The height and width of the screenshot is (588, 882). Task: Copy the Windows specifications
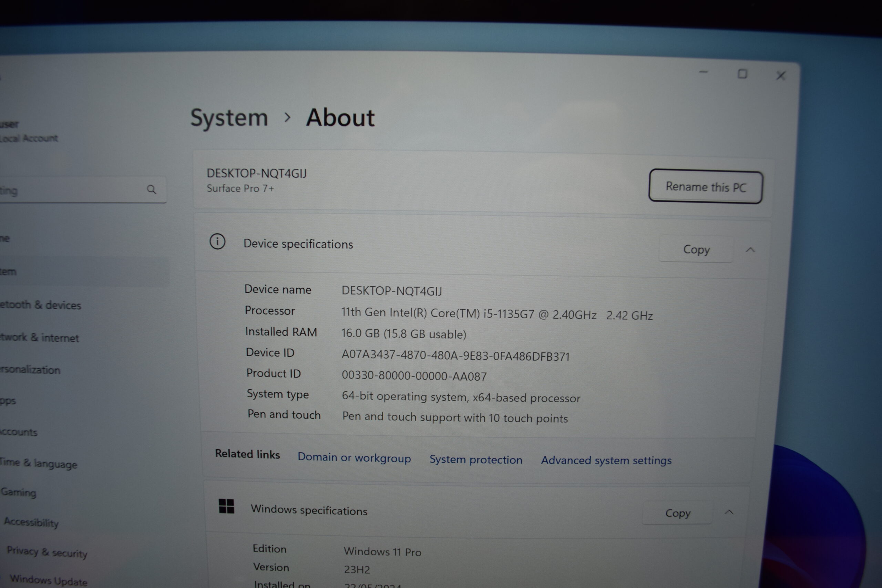pyautogui.click(x=678, y=513)
